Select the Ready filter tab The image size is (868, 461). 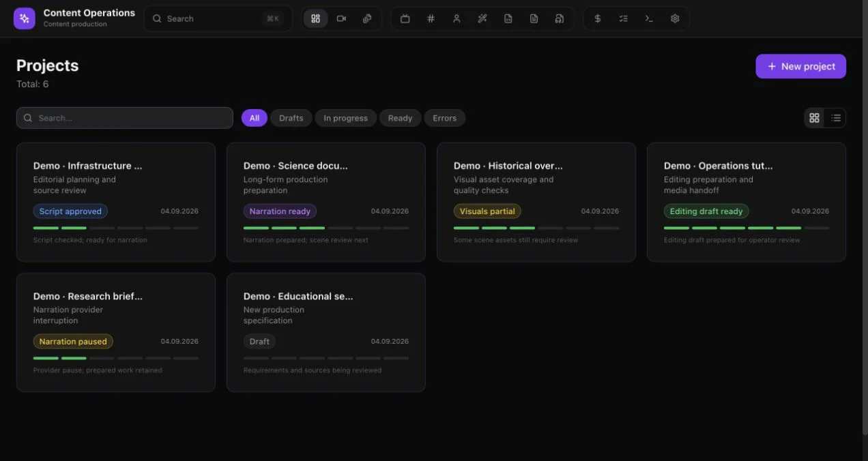pyautogui.click(x=400, y=118)
